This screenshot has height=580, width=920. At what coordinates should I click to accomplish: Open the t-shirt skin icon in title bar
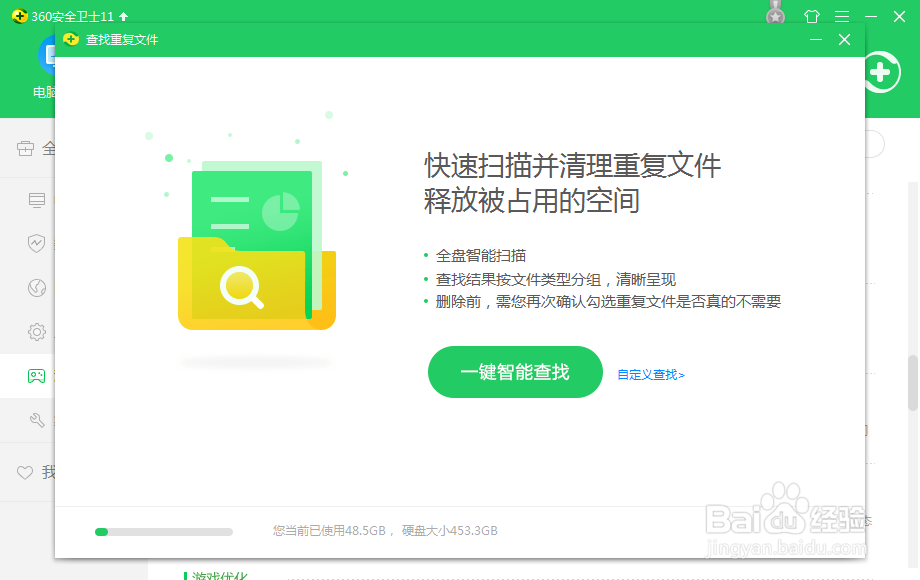(811, 15)
